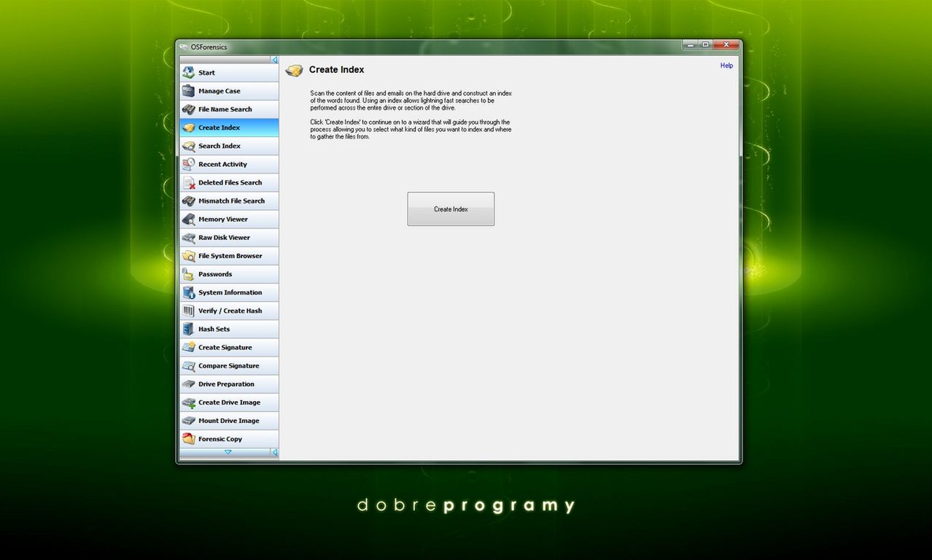Open Raw Disk Viewer icon
The height and width of the screenshot is (560, 932).
[189, 237]
